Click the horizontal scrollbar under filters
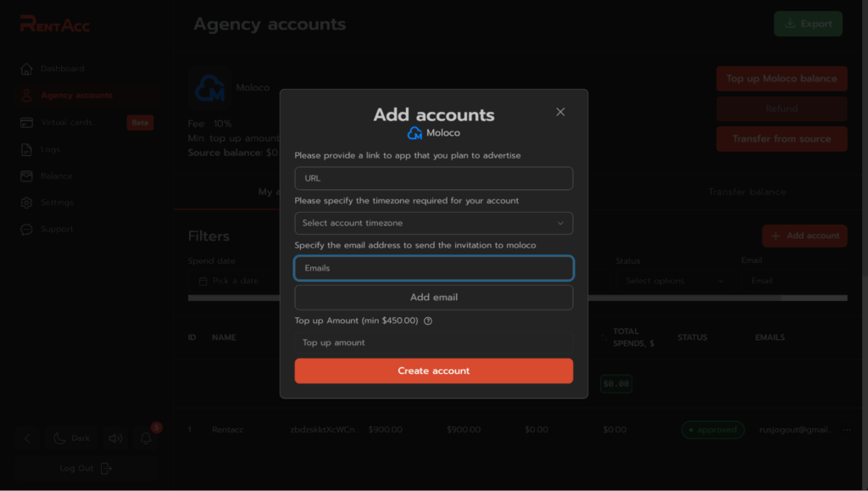This screenshot has width=868, height=491. click(518, 298)
